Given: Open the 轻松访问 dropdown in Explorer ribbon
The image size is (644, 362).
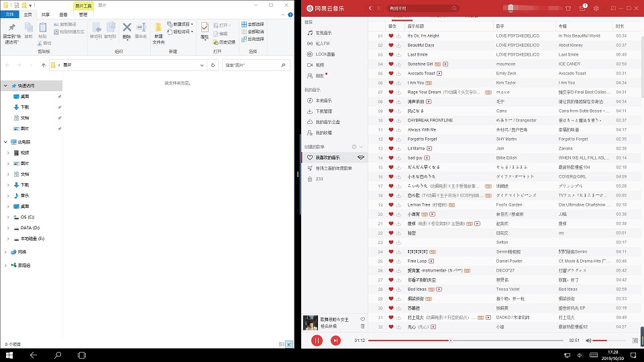Looking at the screenshot, I should point(180,32).
